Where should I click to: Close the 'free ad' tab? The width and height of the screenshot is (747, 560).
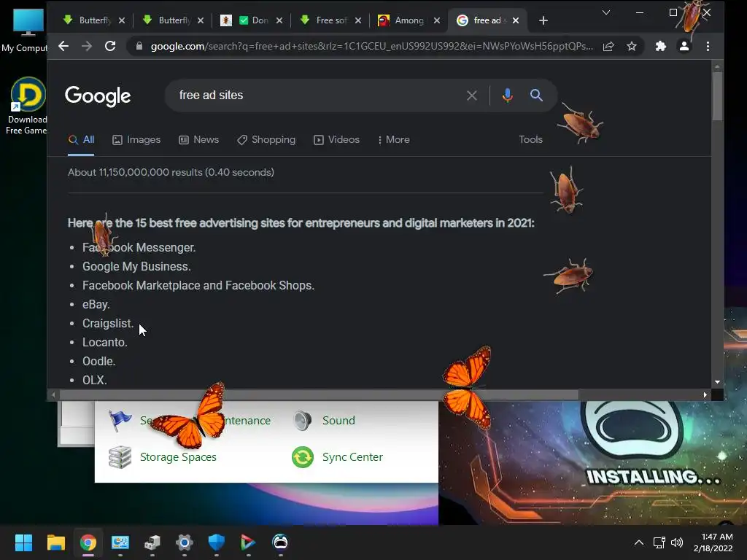[516, 20]
